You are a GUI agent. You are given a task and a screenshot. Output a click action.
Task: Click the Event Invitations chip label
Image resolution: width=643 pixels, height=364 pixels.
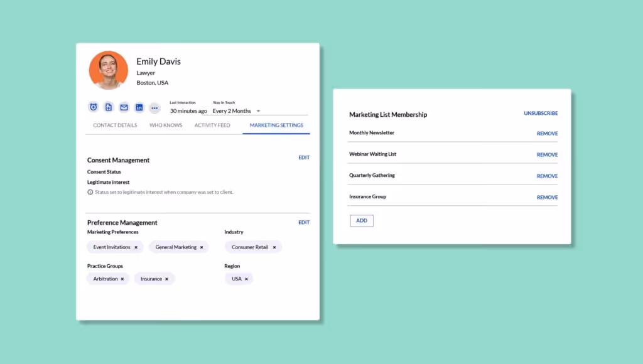(112, 247)
